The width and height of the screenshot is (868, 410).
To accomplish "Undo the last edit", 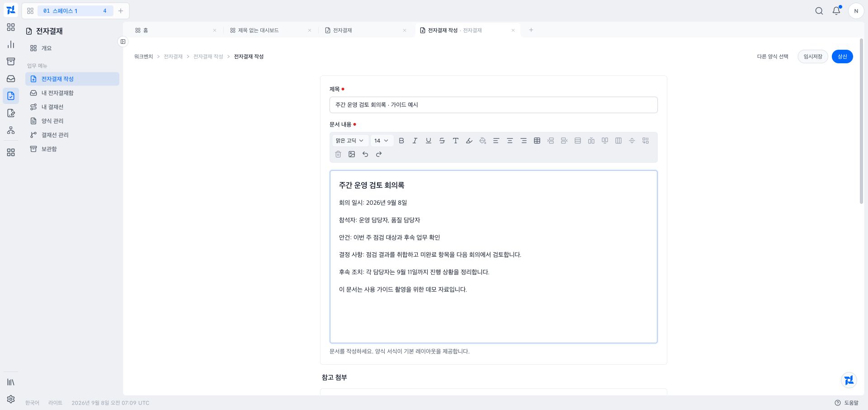I will click(365, 154).
